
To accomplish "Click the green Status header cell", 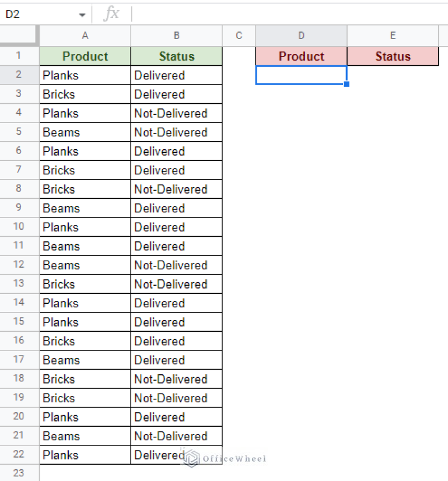I will [176, 56].
